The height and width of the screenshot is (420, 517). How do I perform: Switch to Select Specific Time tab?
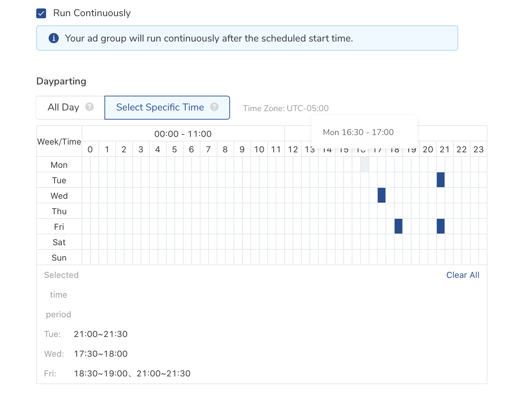pos(160,107)
